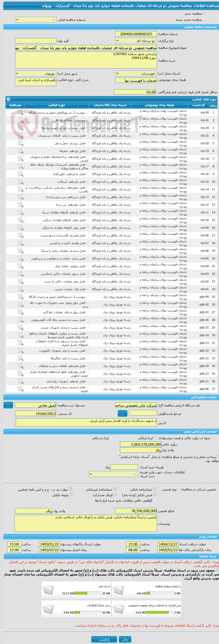Click کلید واژه input field
The width and height of the screenshot is (219, 644).
tap(36, 41)
